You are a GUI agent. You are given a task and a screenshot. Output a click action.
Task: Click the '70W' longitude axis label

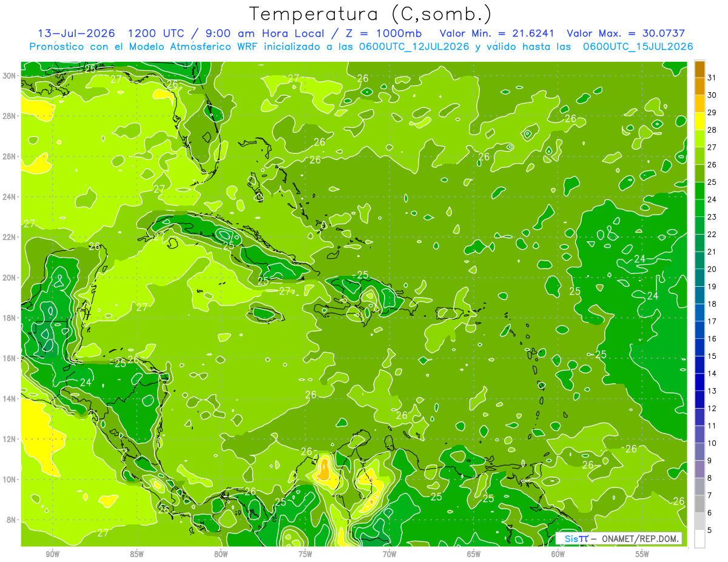[389, 554]
